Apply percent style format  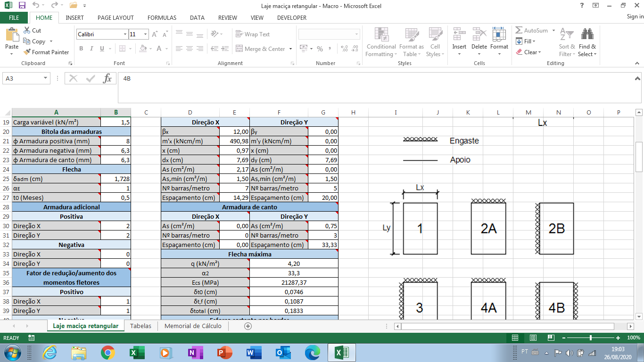pos(320,49)
